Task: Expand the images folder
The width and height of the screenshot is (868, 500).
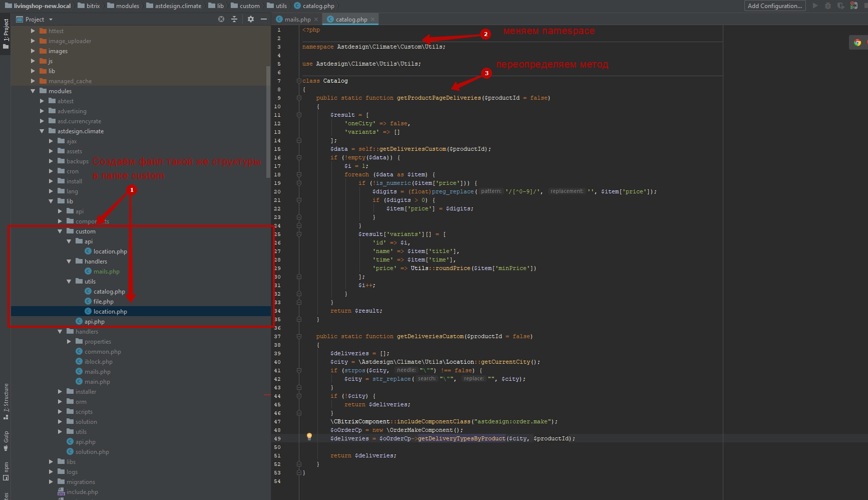Action: point(33,51)
